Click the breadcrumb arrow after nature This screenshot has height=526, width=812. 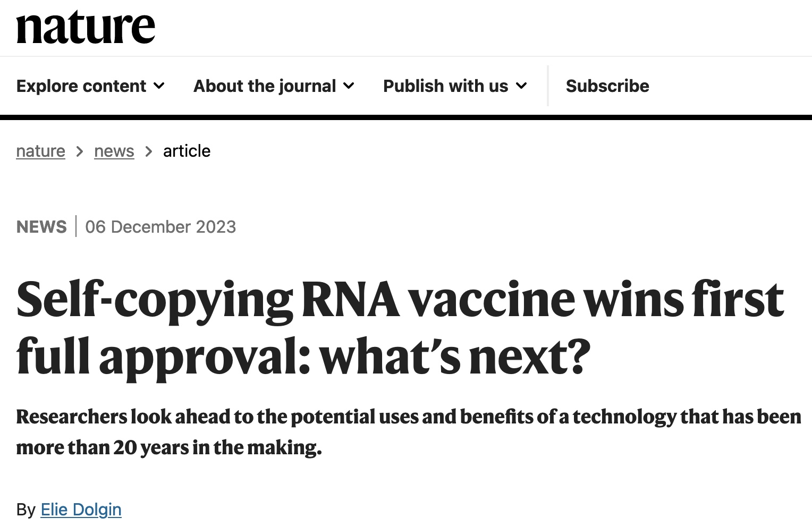(x=80, y=151)
